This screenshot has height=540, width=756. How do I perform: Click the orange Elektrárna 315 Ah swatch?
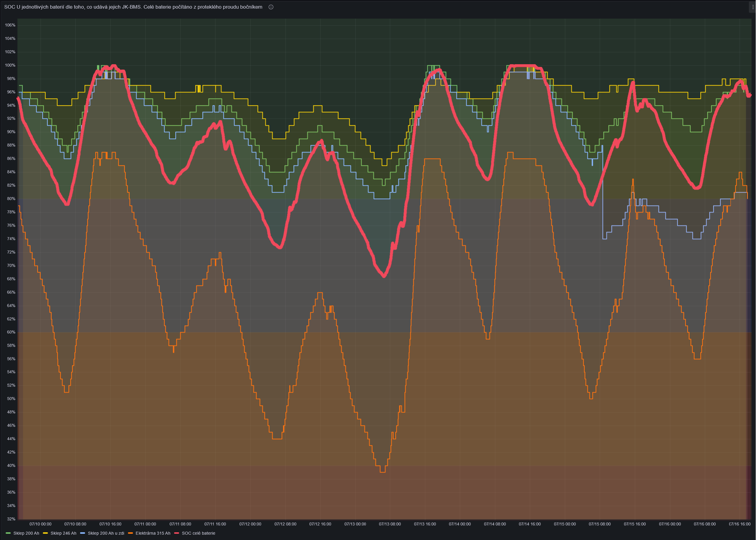[x=130, y=533]
